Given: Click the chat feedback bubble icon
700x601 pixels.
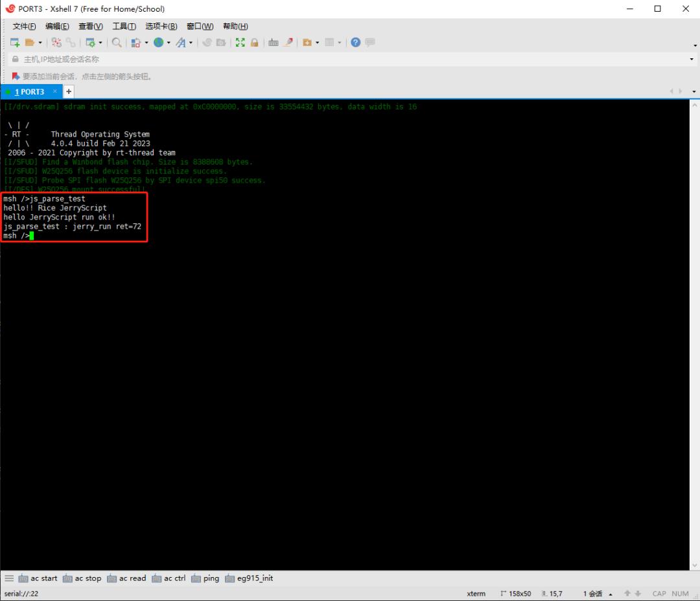Looking at the screenshot, I should pyautogui.click(x=369, y=42).
